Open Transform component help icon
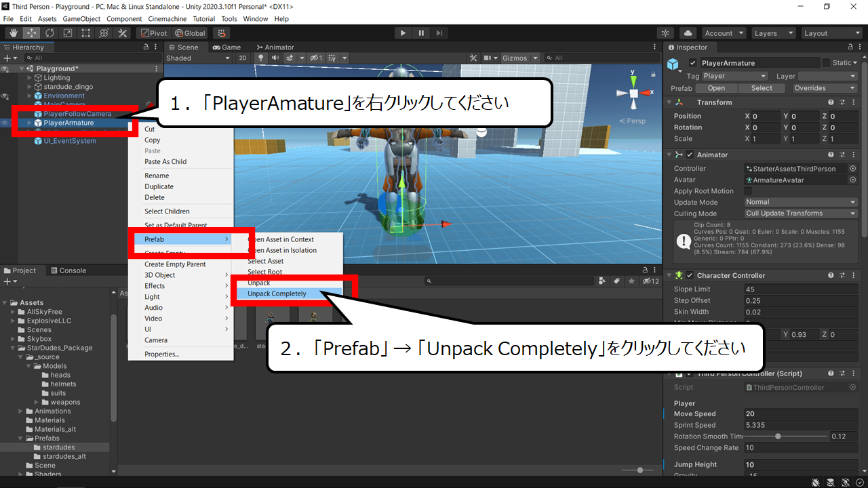This screenshot has height=488, width=868. [831, 102]
